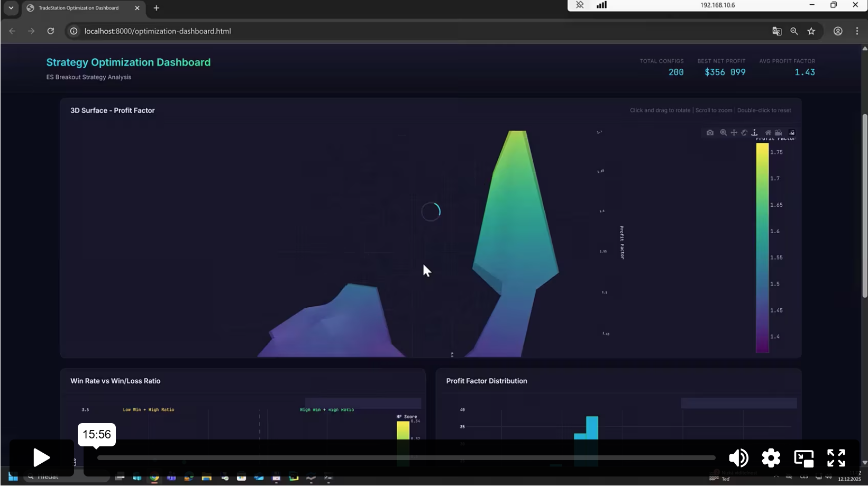Open video player settings gear
Image resolution: width=868 pixels, height=486 pixels.
771,458
